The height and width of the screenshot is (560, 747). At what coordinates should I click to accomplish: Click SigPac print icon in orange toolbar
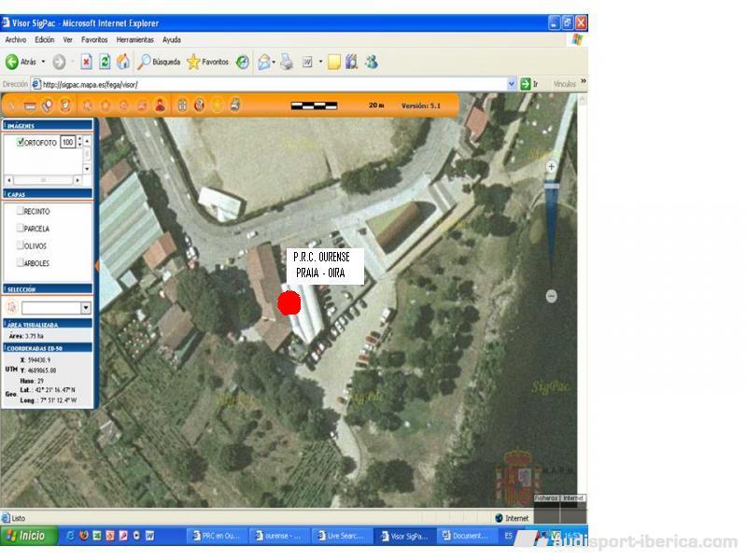(235, 105)
